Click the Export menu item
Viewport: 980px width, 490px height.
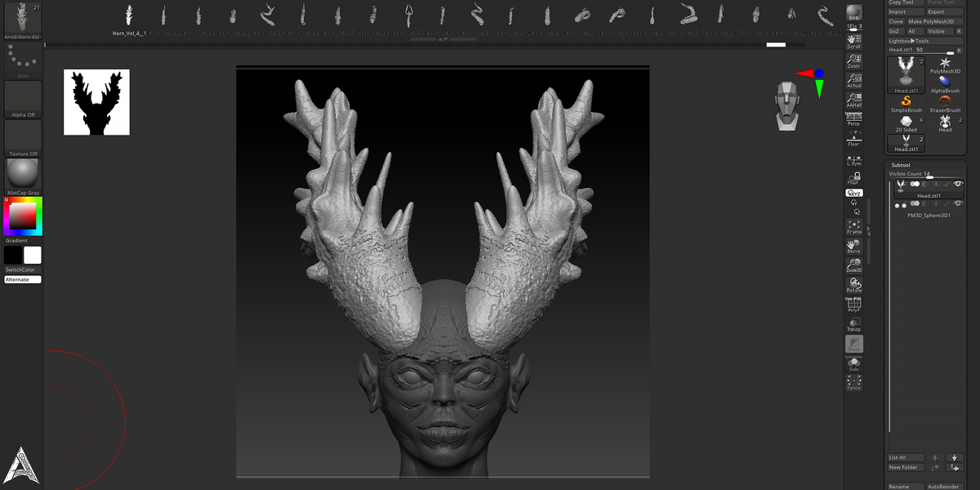point(936,11)
